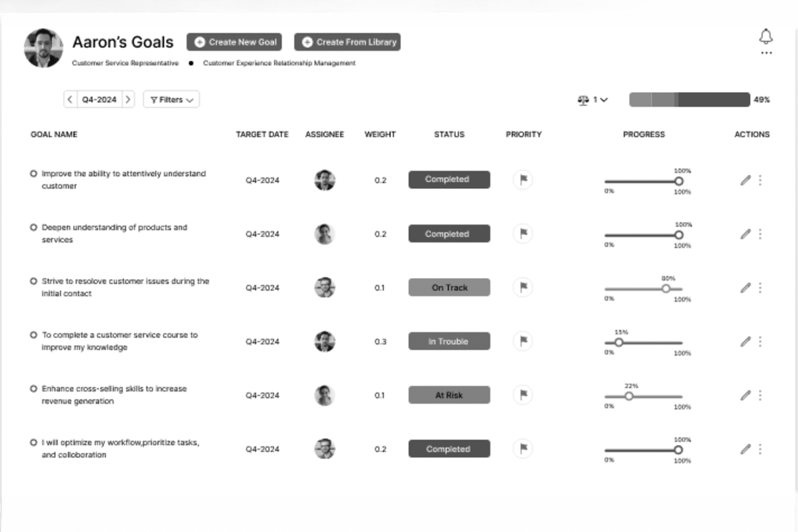The image size is (798, 532).
Task: Edit the 'To complete a customer service course' goal
Action: pos(745,341)
